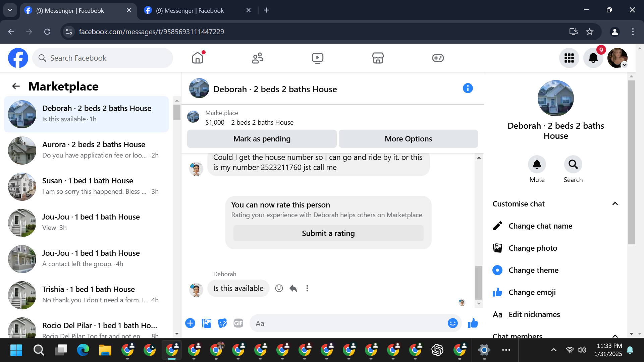Collapse the Customise chat section
The height and width of the screenshot is (362, 644).
[x=556, y=204]
